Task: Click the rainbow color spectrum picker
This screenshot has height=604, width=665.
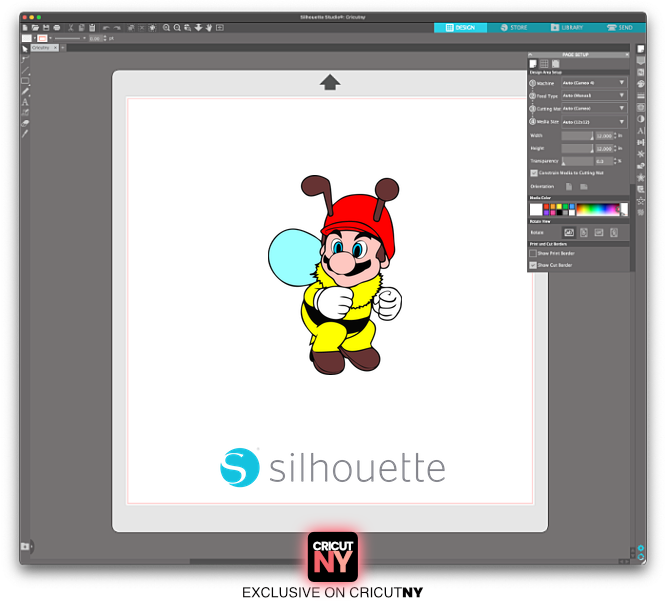Action: 598,209
